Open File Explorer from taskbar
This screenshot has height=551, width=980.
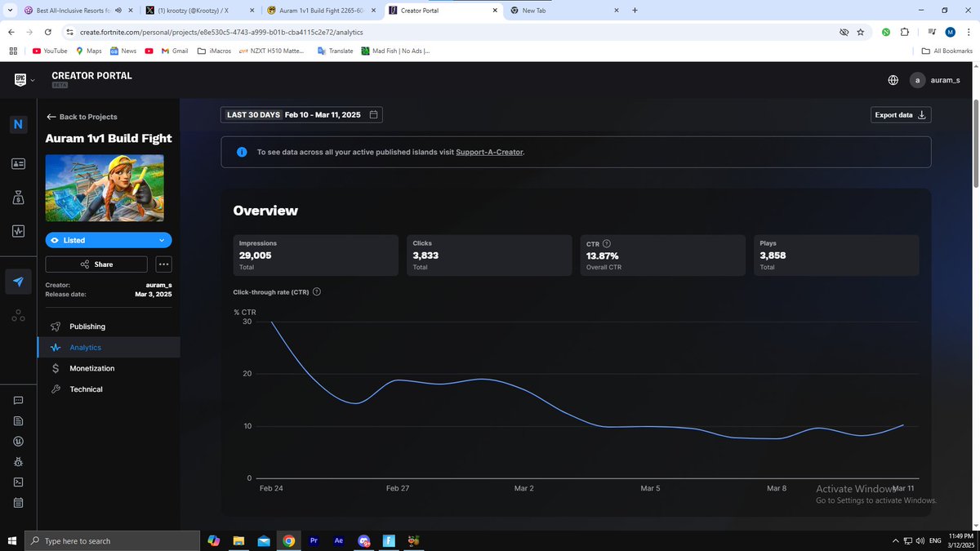tap(238, 540)
